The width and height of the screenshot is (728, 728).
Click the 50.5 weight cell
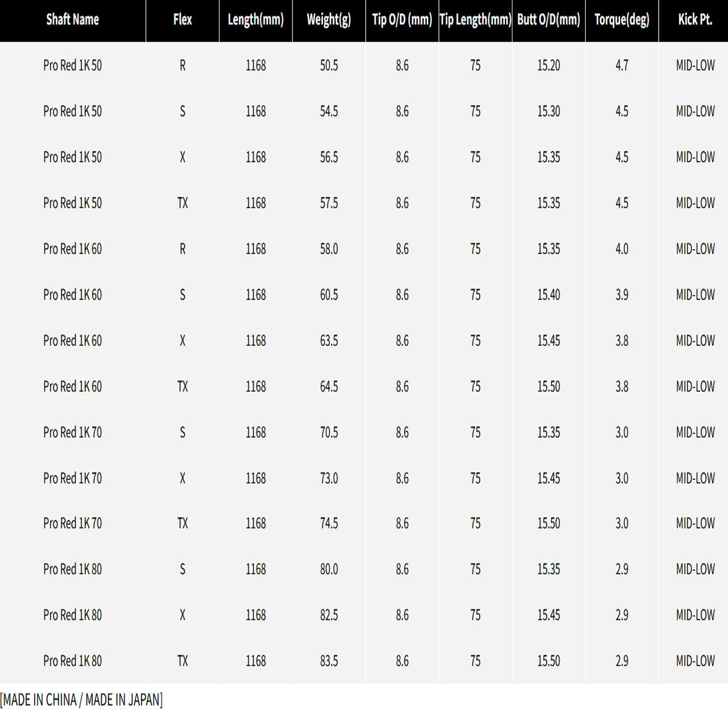(x=329, y=65)
